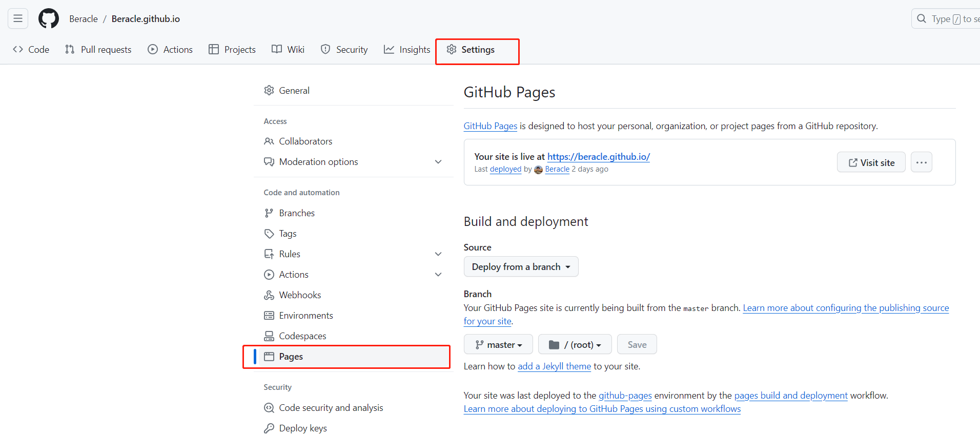Click the Security shield icon

pos(325,50)
